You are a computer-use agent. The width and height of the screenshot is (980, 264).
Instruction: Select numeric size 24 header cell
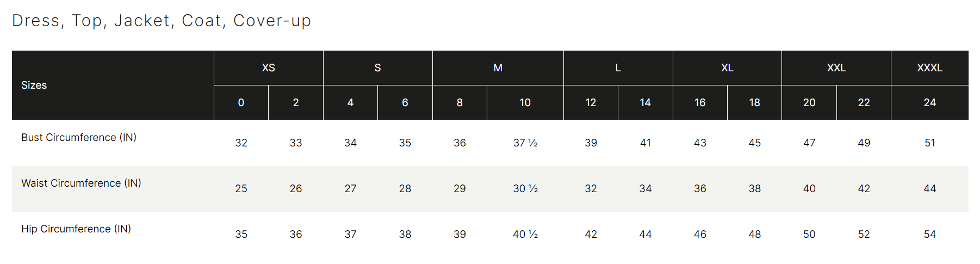[929, 102]
